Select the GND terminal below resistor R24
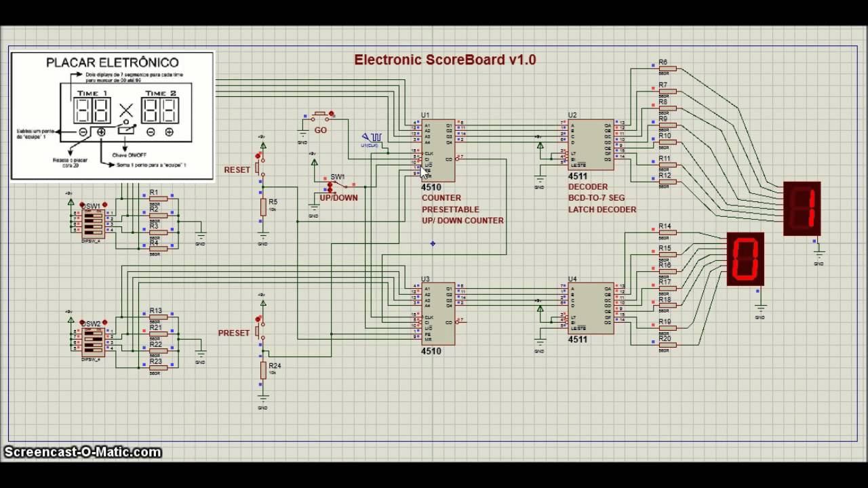 pos(263,403)
